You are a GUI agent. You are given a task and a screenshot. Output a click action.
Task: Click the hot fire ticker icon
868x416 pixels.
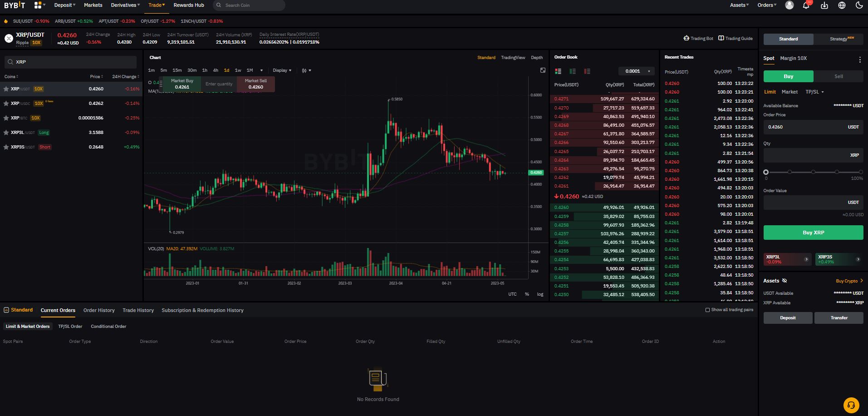[6, 21]
